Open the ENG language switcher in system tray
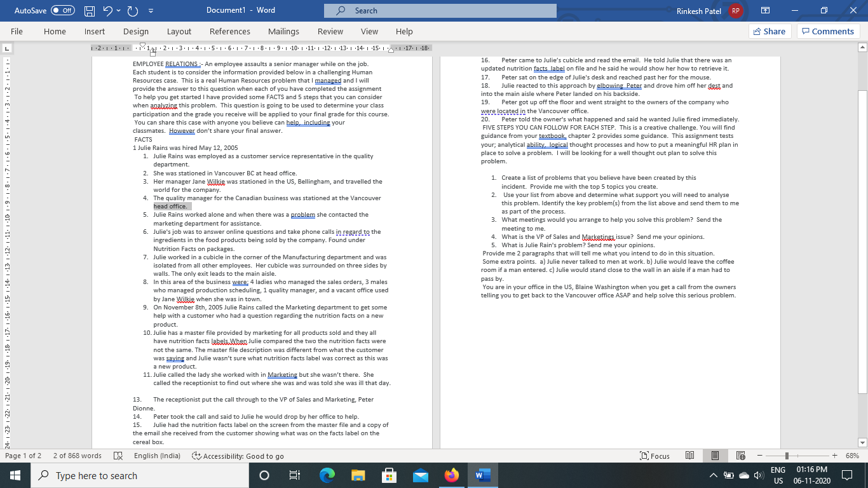Screen dimensions: 868x488 [x=776, y=475]
